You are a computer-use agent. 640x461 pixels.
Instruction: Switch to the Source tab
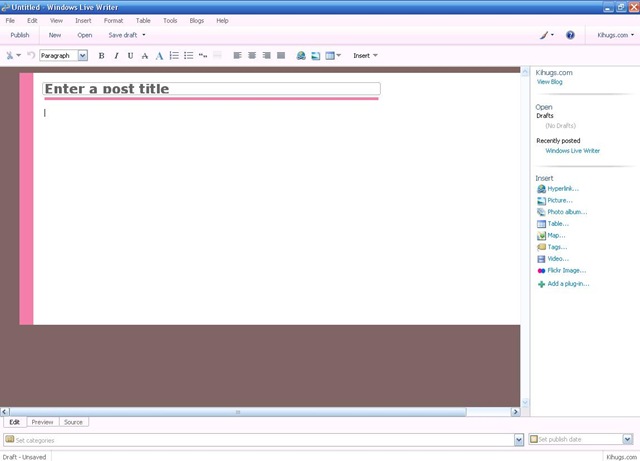coord(73,422)
